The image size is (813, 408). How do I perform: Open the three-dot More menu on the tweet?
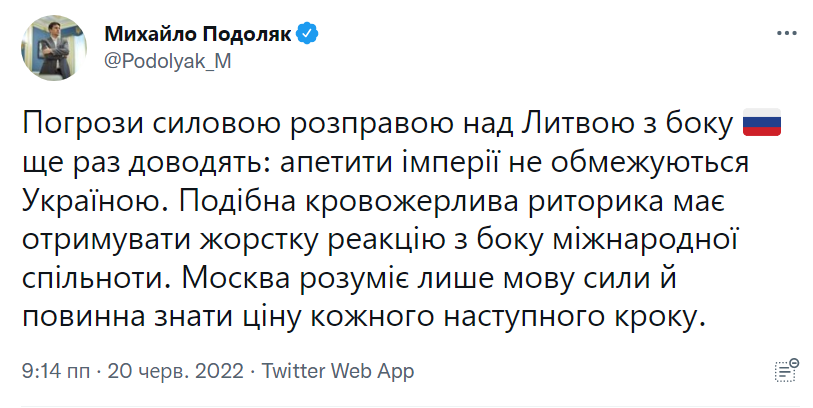(x=787, y=34)
